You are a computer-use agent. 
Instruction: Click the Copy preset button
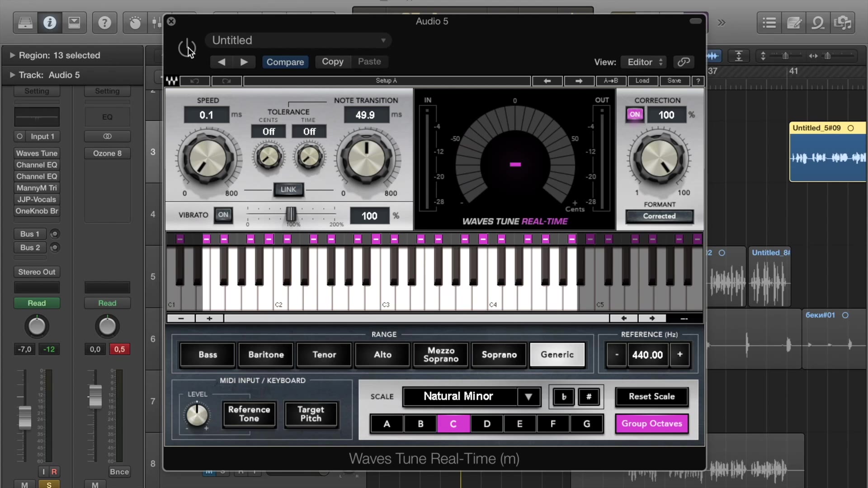point(333,61)
